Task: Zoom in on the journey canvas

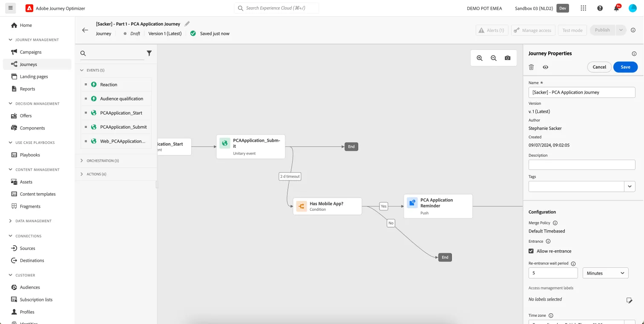Action: [480, 58]
